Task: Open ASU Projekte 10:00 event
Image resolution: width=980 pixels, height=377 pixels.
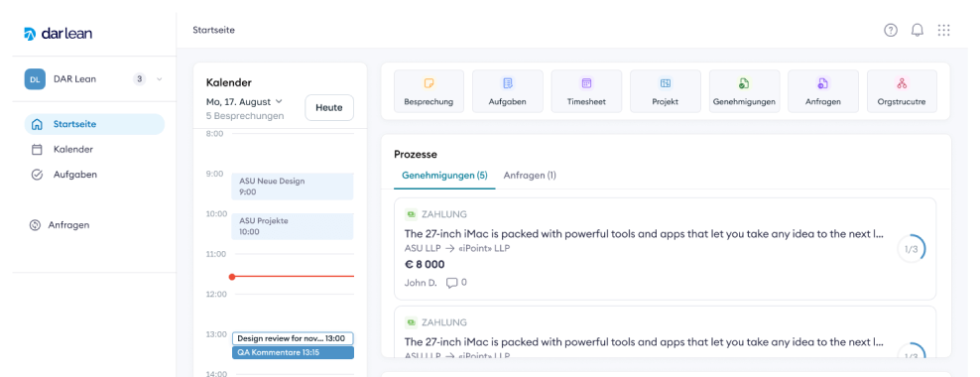Action: coord(293,226)
